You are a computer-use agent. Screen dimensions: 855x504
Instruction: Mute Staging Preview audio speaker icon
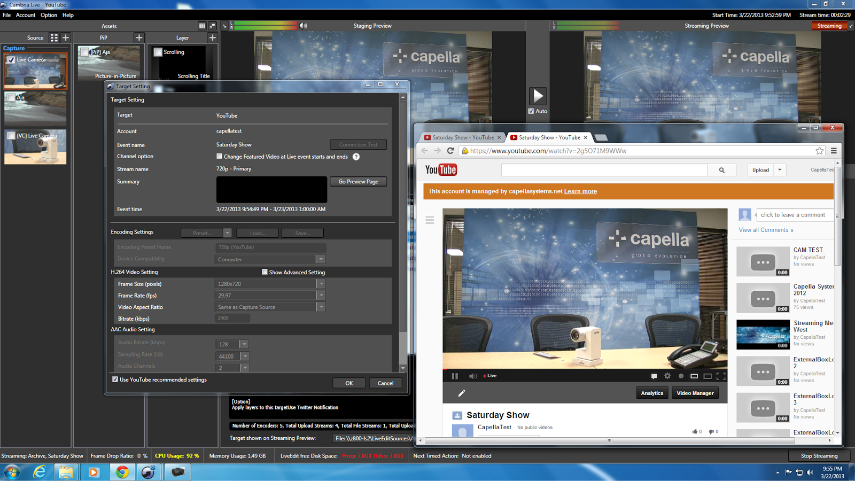tap(303, 26)
